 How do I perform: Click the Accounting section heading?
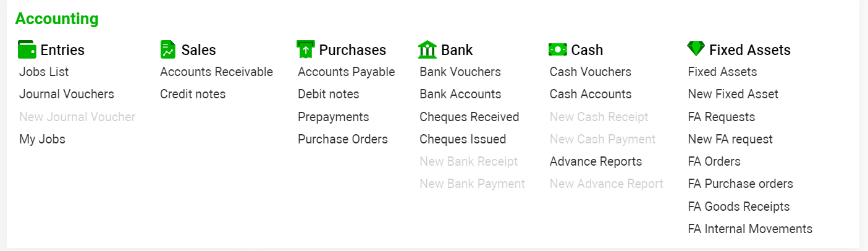57,19
